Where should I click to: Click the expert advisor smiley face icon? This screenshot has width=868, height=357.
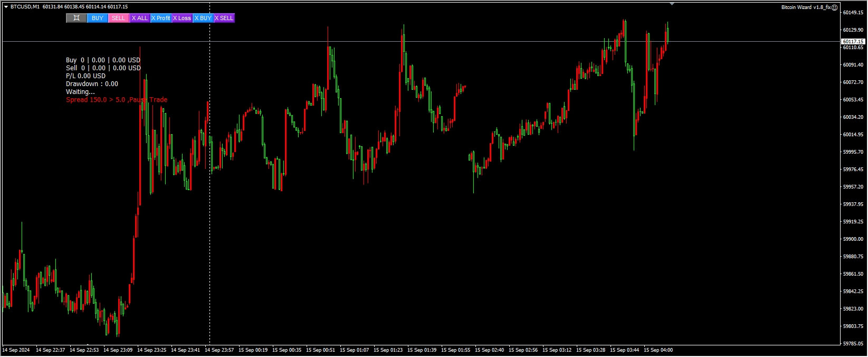click(x=834, y=7)
